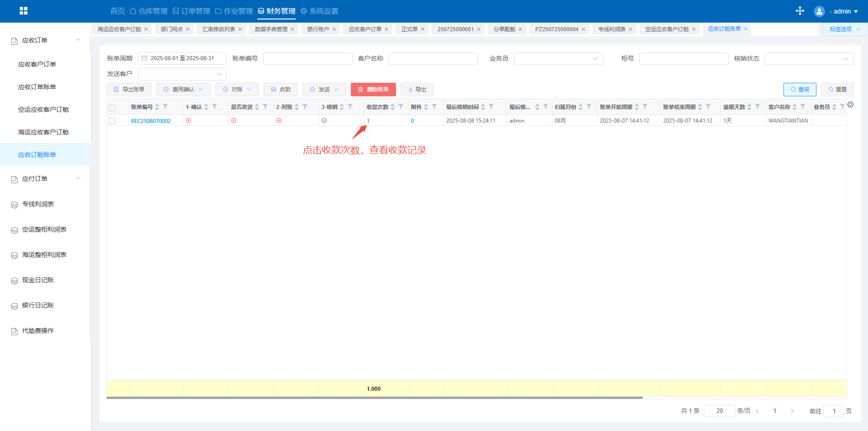
Task: Click the admin user avatar icon
Action: pyautogui.click(x=819, y=11)
